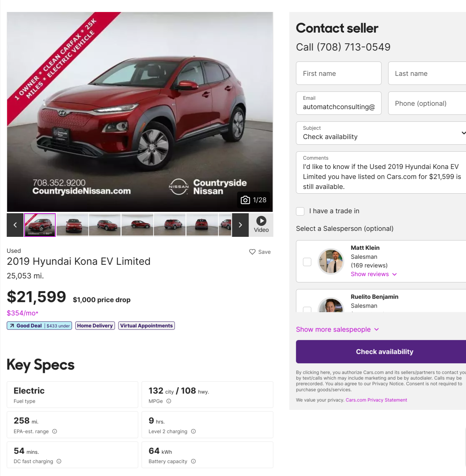Open photo count camera icon

click(x=245, y=200)
